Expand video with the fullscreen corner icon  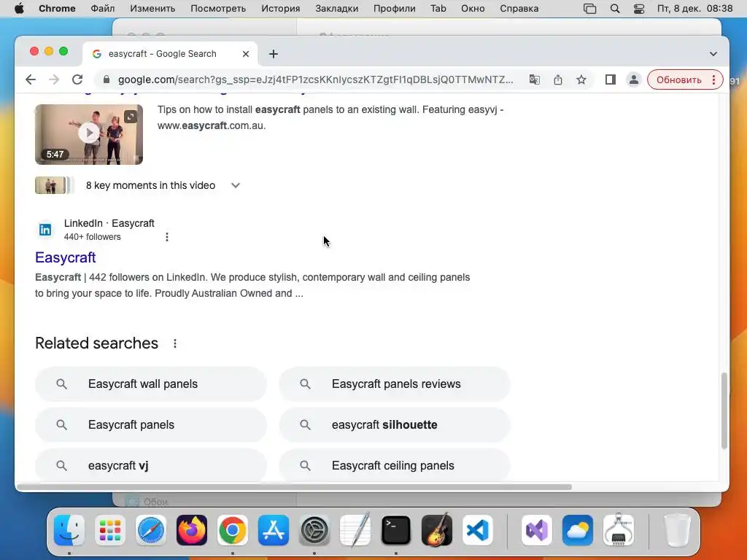[131, 117]
